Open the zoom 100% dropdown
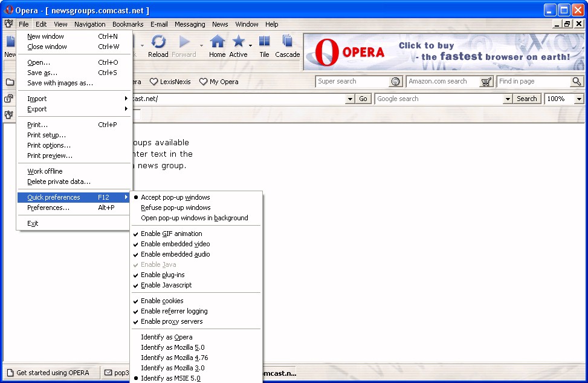The image size is (588, 383). 579,99
